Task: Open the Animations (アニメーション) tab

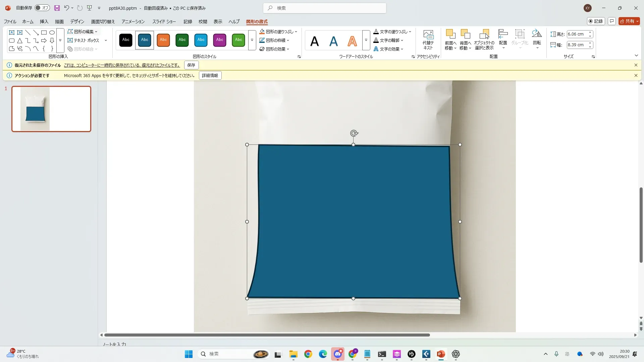Action: click(133, 21)
